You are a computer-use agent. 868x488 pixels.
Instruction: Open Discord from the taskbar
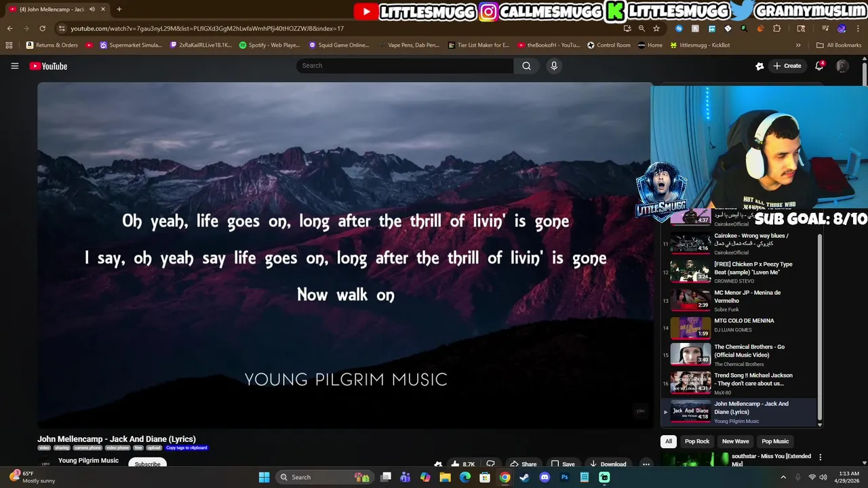click(545, 477)
